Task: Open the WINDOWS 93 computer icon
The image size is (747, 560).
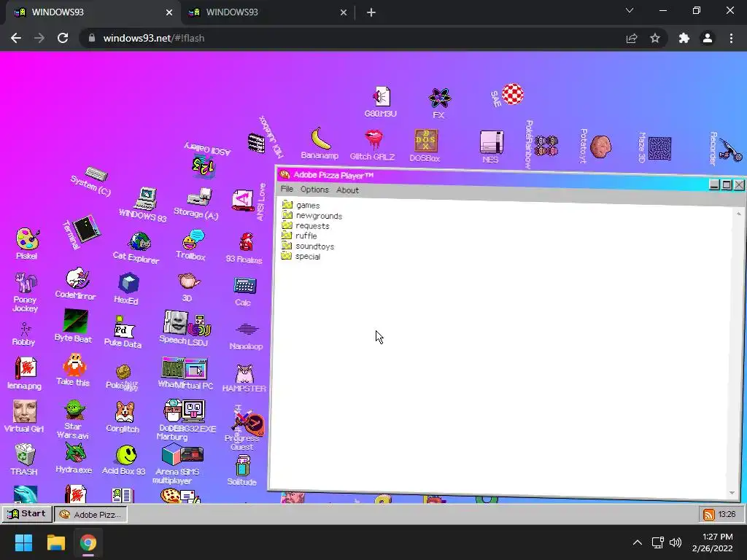Action: (x=146, y=199)
